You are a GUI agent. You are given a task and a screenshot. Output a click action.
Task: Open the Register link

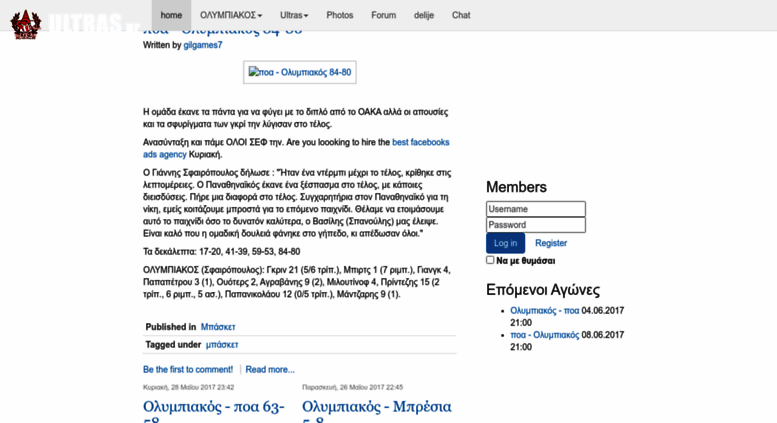click(x=551, y=243)
